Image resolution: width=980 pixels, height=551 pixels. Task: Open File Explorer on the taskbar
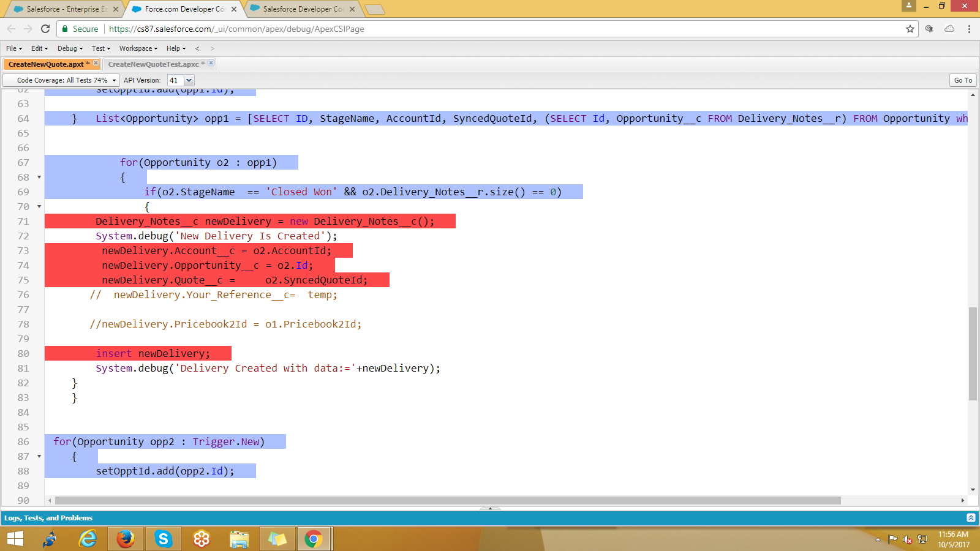click(239, 539)
